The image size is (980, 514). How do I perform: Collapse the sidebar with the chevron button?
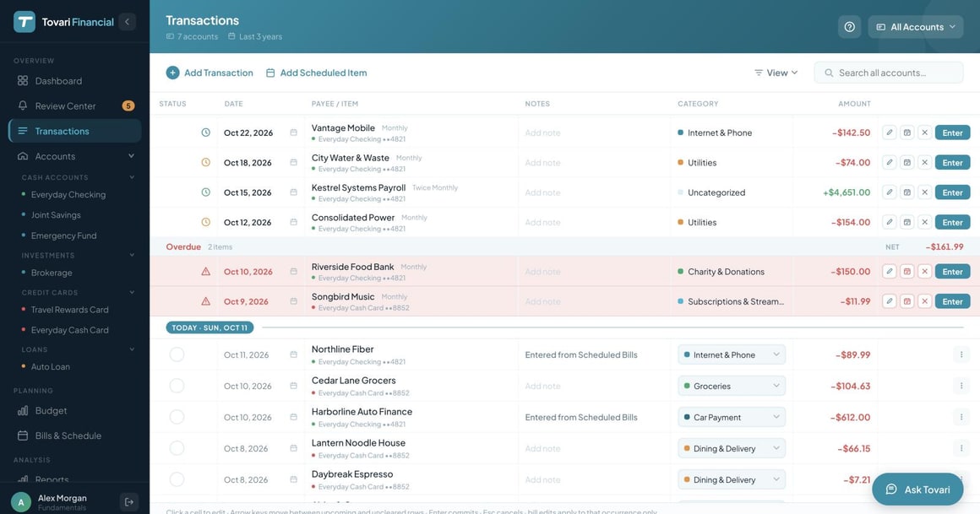(127, 22)
